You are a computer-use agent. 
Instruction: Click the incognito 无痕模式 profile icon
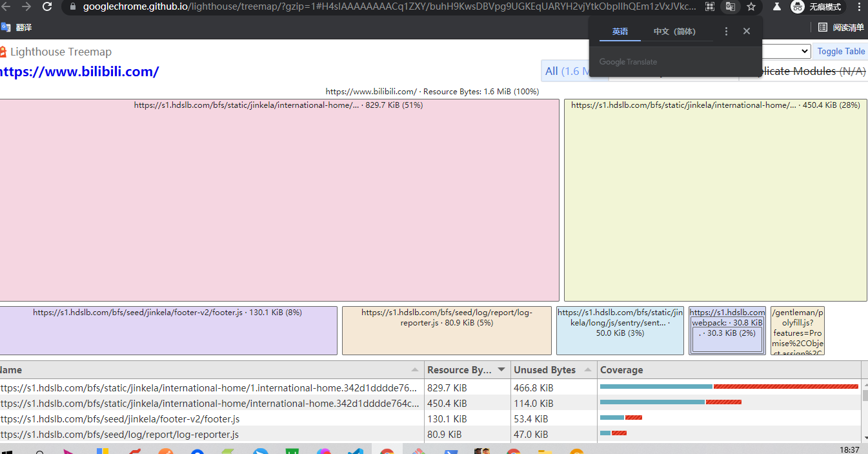point(818,6)
